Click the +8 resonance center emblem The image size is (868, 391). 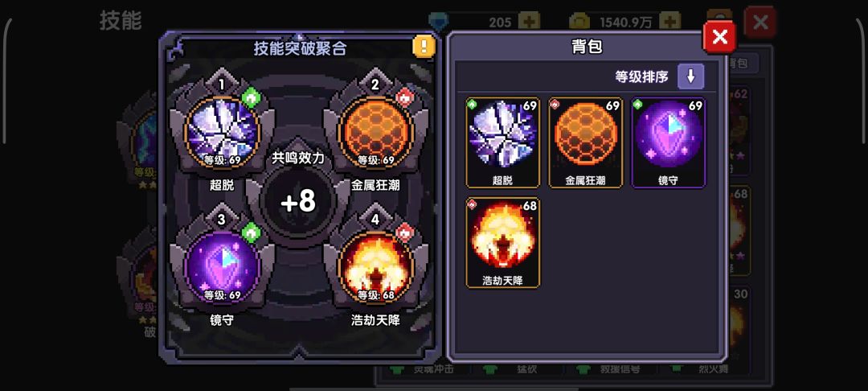[x=298, y=203]
